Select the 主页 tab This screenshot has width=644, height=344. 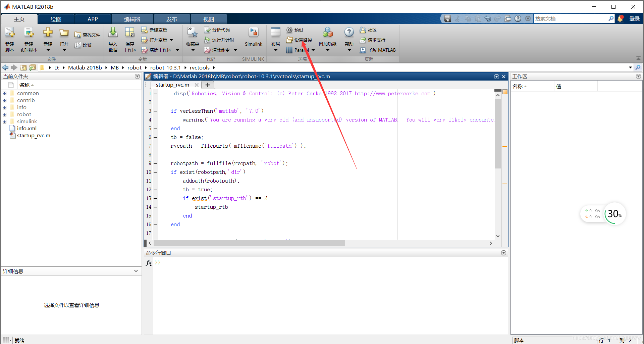tap(19, 19)
